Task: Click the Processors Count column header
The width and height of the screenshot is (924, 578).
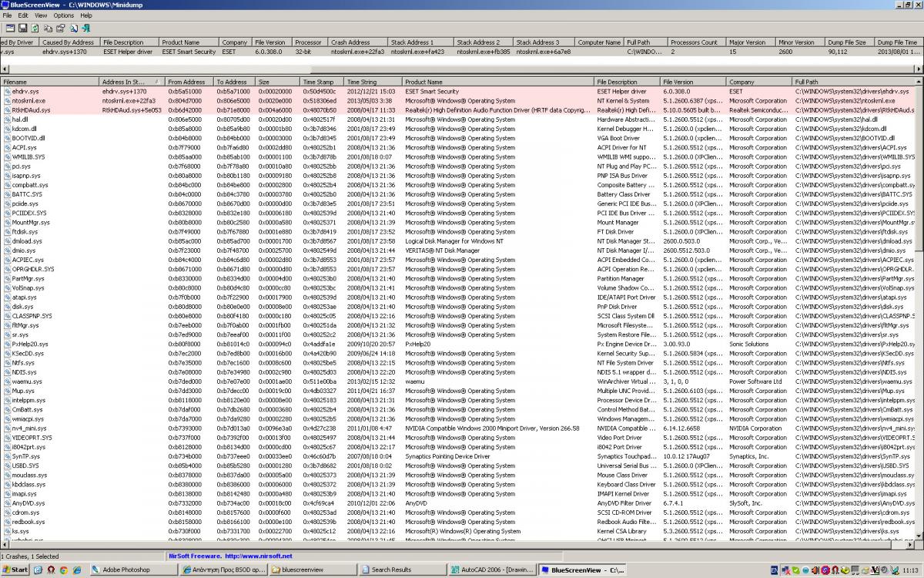Action: [x=695, y=42]
